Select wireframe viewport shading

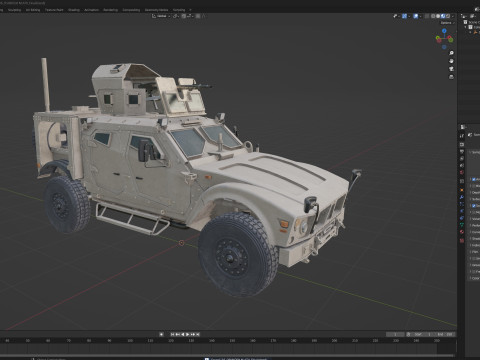[x=433, y=16]
